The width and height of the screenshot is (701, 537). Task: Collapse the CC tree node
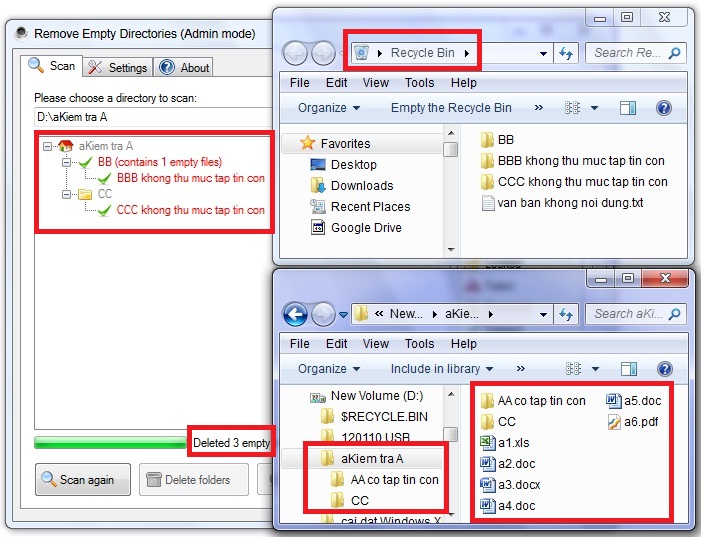point(66,194)
